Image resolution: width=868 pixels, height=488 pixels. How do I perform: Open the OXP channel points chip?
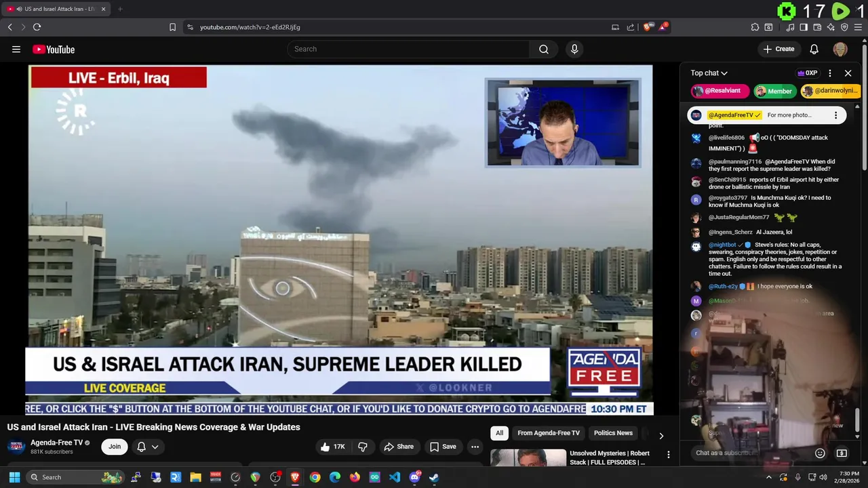pyautogui.click(x=807, y=73)
